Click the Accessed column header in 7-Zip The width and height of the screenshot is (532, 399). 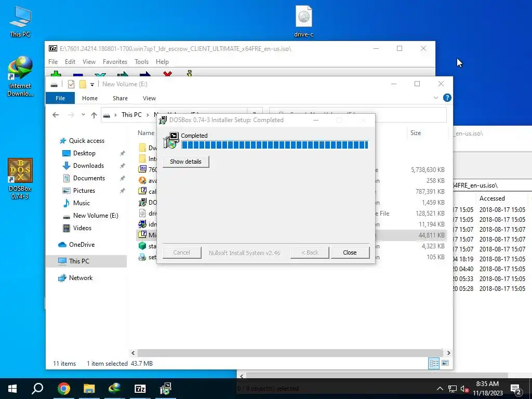pos(492,198)
